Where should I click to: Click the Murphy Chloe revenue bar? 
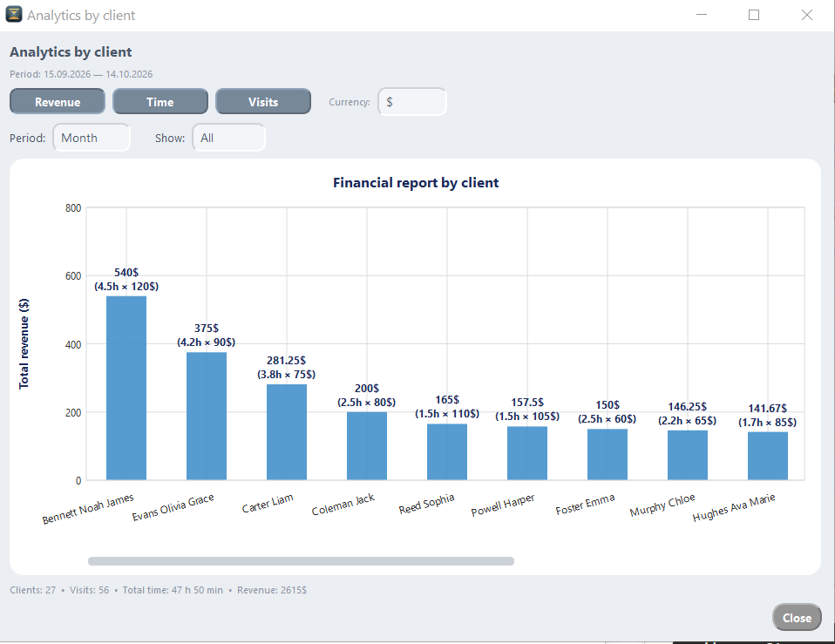(688, 455)
